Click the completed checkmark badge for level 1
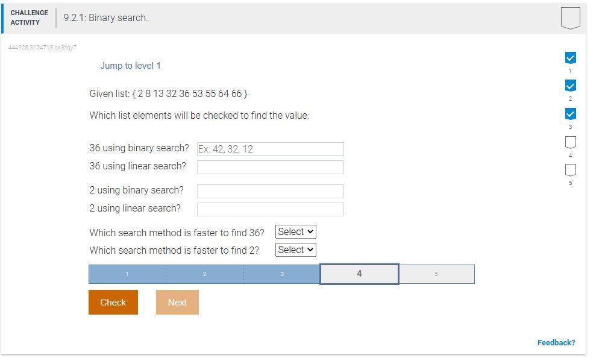605x364 pixels. (569, 58)
